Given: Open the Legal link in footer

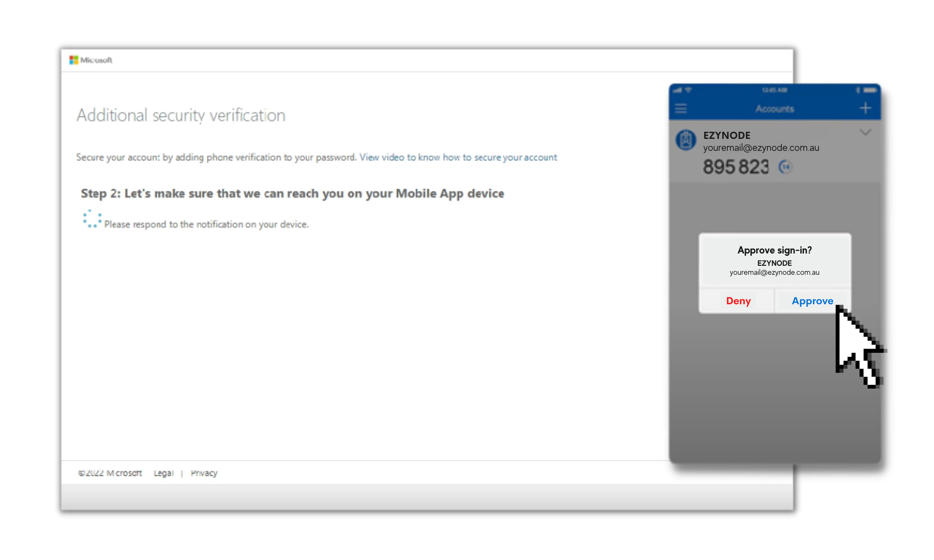Looking at the screenshot, I should (x=164, y=473).
